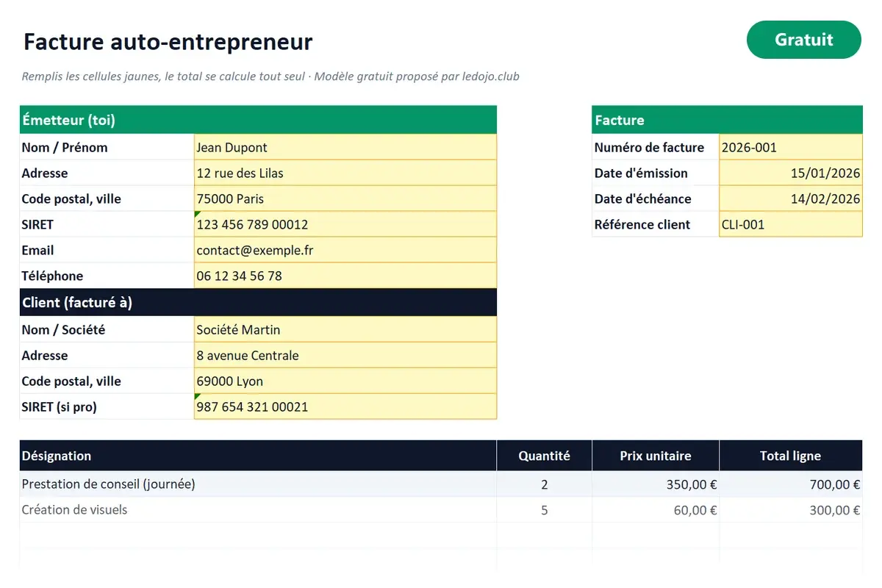
Task: Select unit price 60,00 €
Action: pos(656,510)
